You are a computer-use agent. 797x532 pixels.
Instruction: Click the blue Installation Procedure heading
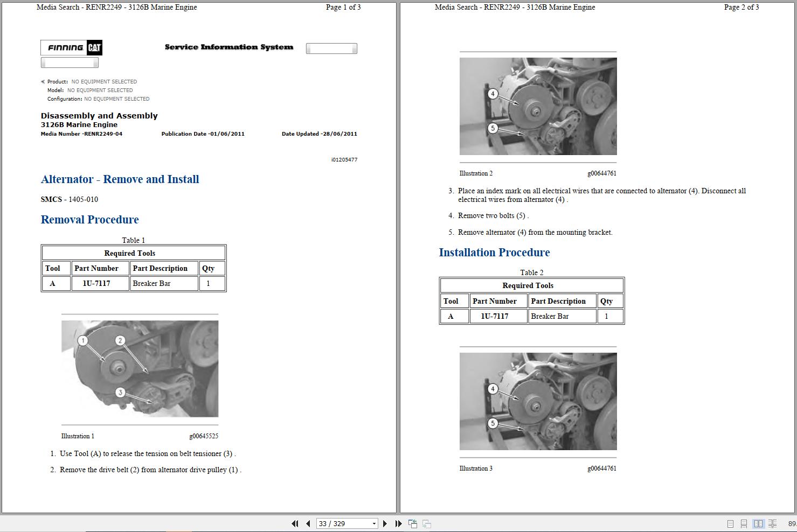tap(494, 252)
